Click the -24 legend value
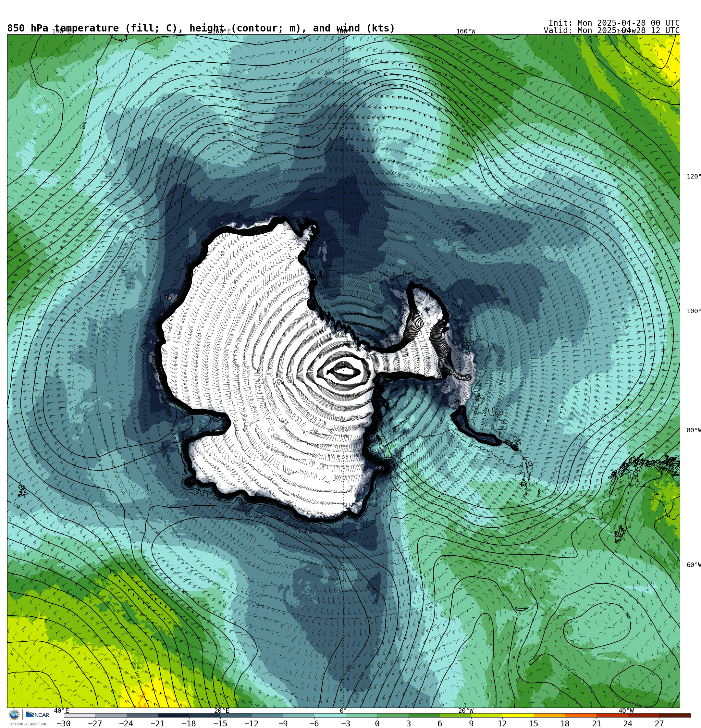The width and height of the screenshot is (701, 728). [x=126, y=723]
